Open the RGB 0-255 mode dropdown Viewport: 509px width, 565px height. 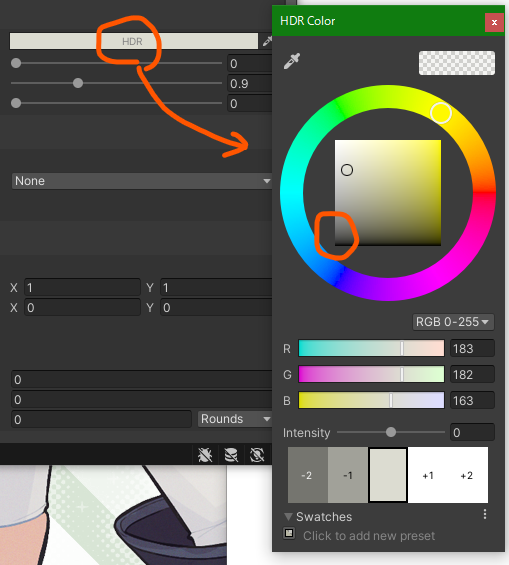(453, 322)
